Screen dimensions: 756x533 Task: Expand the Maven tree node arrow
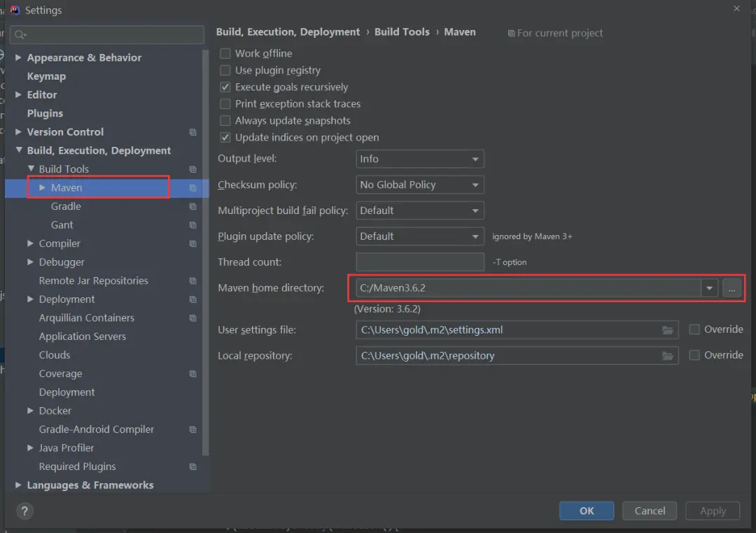tap(43, 187)
